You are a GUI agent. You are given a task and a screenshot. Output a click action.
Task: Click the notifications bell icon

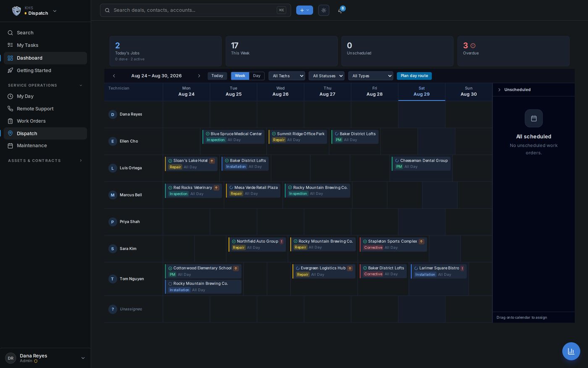[x=340, y=11]
